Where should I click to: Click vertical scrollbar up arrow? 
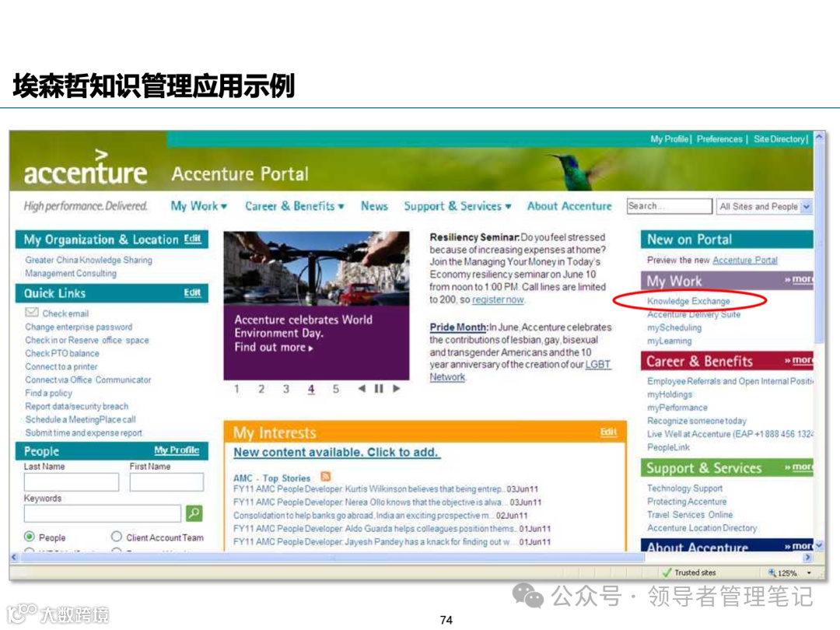tap(819, 137)
